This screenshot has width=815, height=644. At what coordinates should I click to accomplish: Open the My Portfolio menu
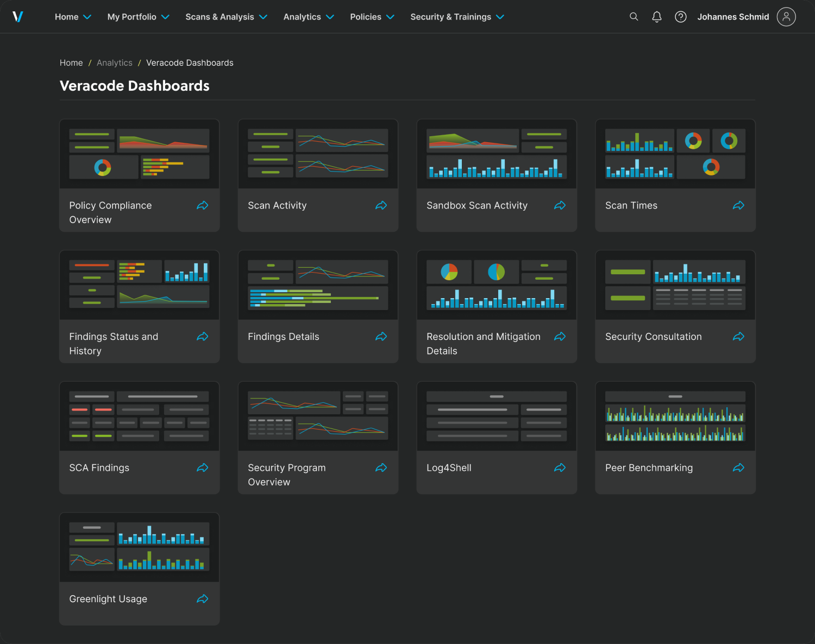[132, 17]
